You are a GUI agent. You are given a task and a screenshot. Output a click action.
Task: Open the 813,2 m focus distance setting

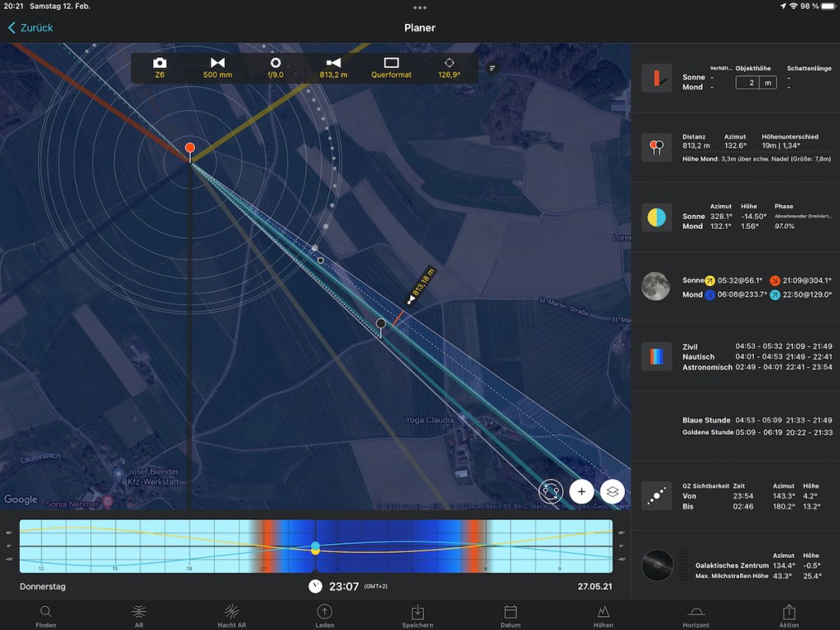[333, 67]
